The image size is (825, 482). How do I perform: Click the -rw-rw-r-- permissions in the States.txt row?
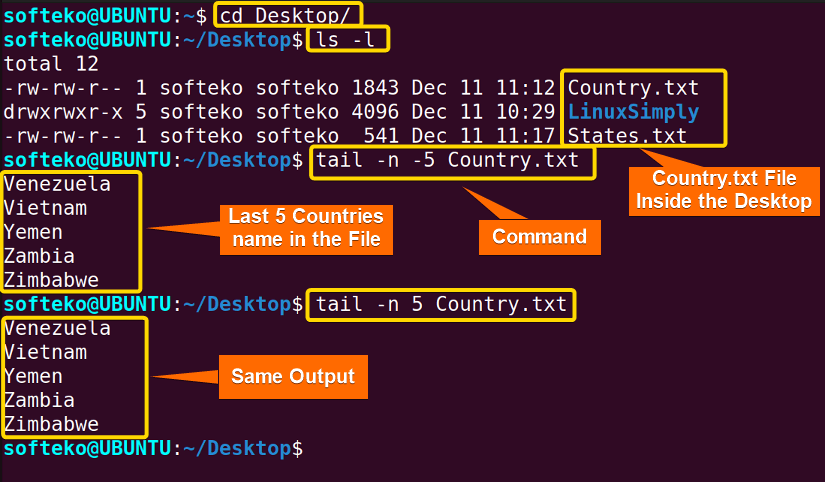pyautogui.click(x=63, y=136)
